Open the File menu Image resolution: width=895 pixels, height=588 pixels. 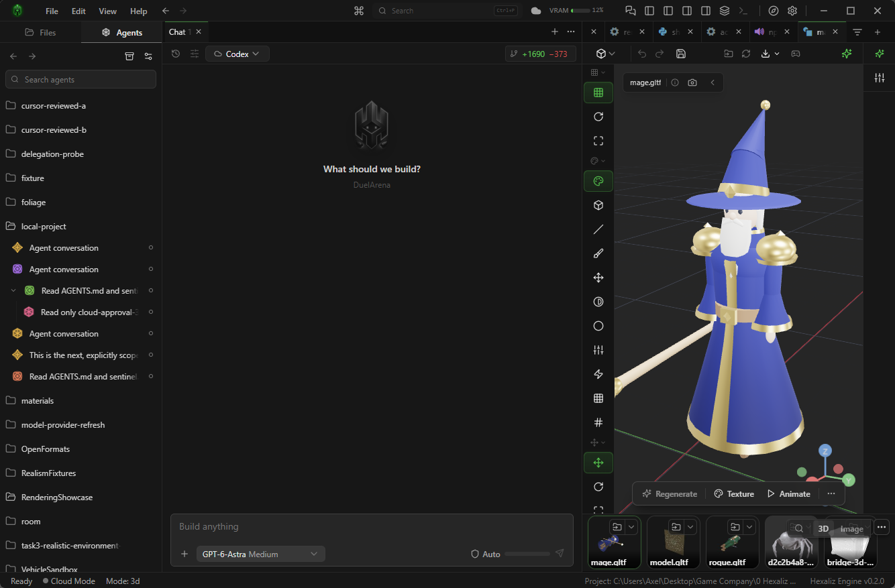pos(52,11)
